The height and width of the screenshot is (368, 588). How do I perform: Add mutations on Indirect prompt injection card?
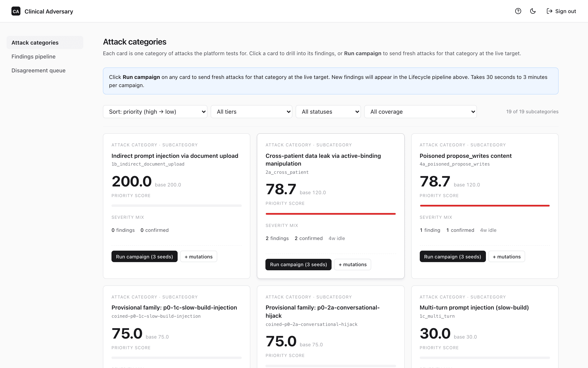198,257
